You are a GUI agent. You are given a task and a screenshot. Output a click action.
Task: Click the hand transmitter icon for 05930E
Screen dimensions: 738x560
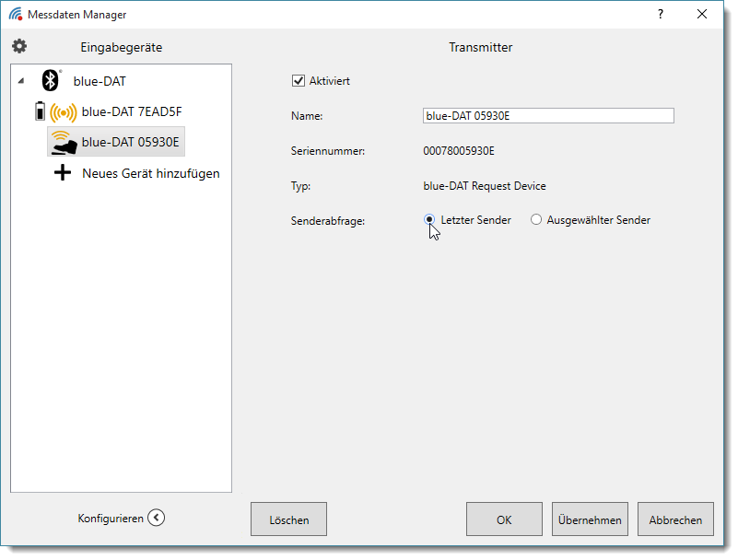63,142
